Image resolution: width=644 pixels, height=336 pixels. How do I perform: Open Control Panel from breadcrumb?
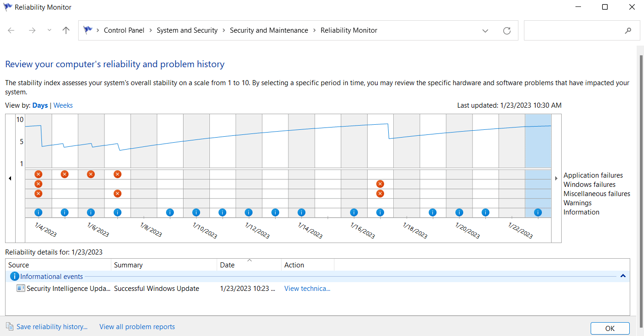(x=124, y=30)
